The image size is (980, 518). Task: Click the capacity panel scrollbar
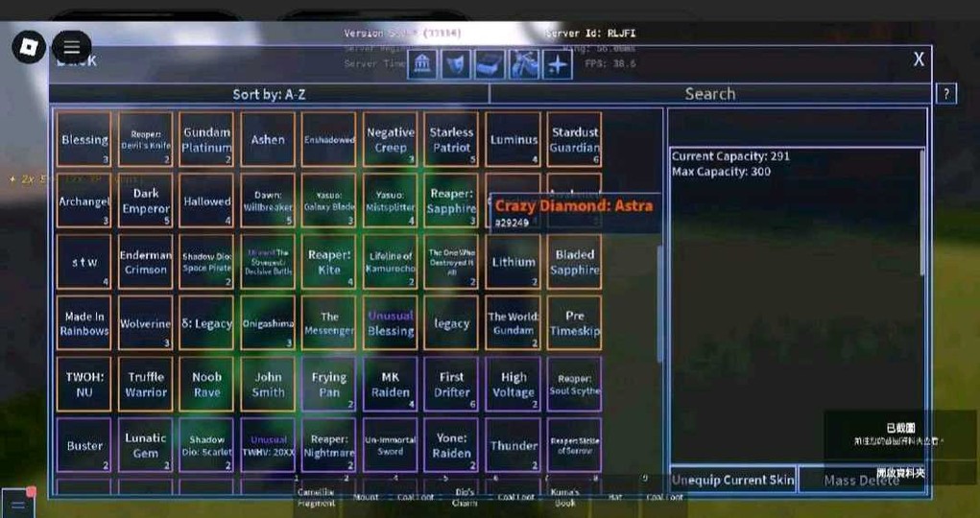(x=921, y=212)
